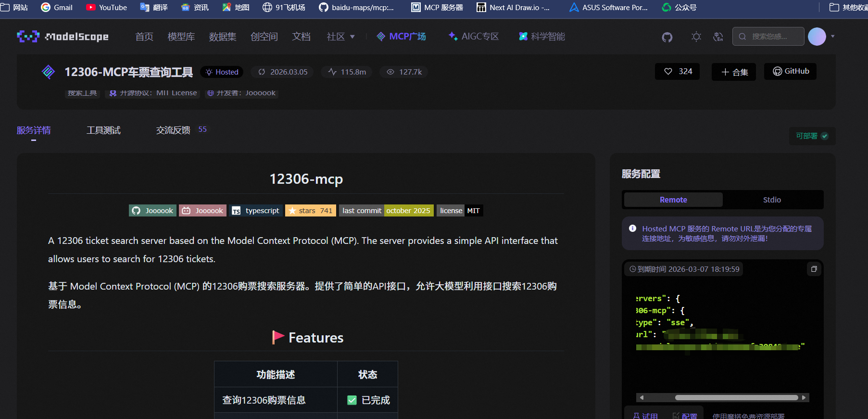The height and width of the screenshot is (419, 868).
Task: Like the service with the heart 324 button
Action: 677,72
